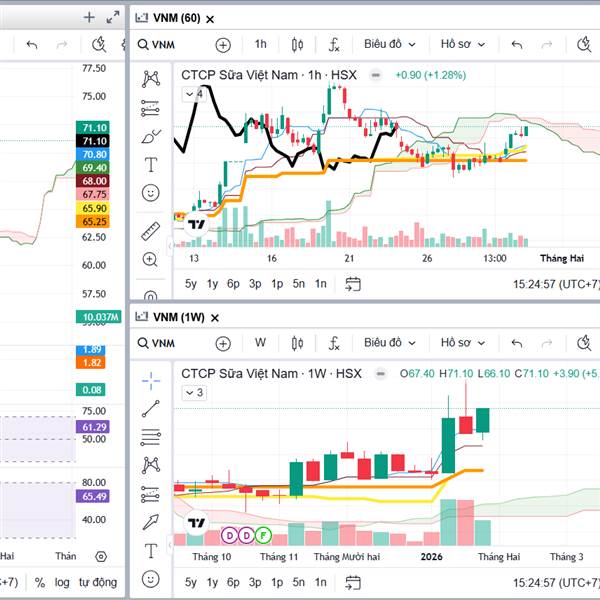Select the forecast/position tool in 1h chart
Viewport: 600px width, 600px height.
pyautogui.click(x=150, y=108)
